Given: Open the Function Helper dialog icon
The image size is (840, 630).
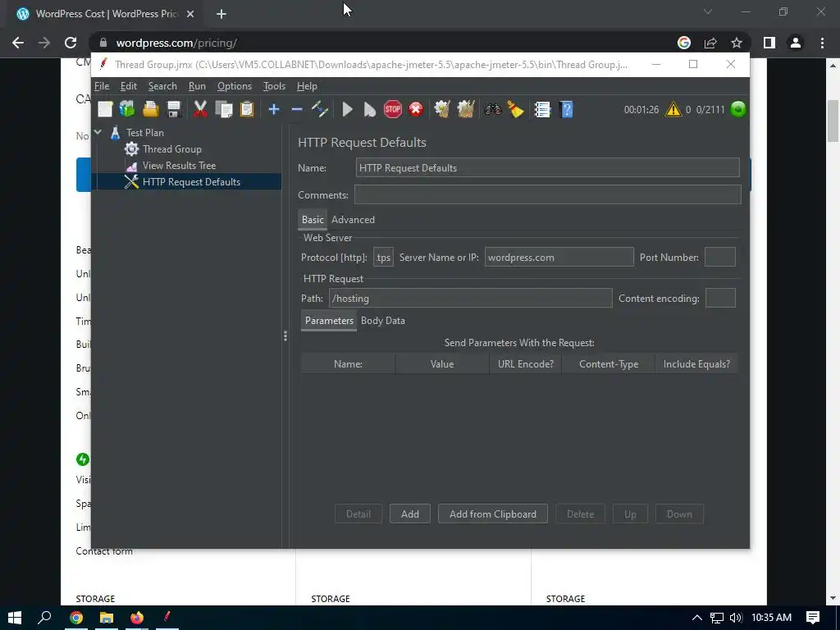Looking at the screenshot, I should click(x=542, y=109).
